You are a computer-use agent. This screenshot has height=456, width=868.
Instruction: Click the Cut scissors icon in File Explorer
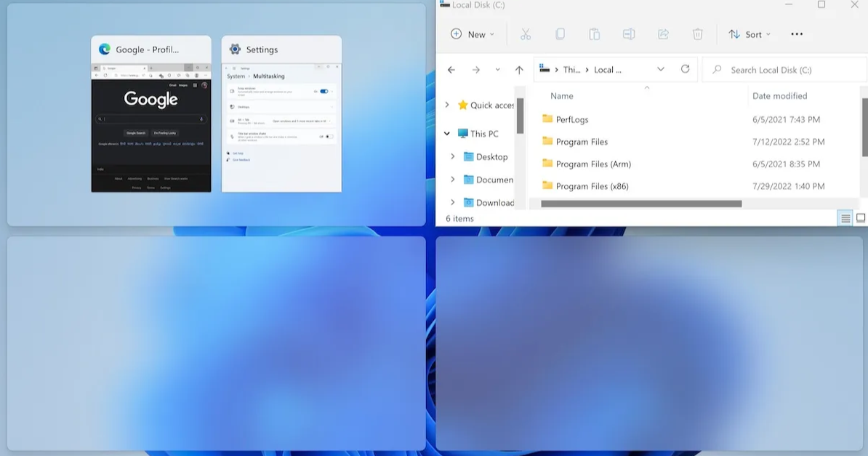(x=526, y=34)
